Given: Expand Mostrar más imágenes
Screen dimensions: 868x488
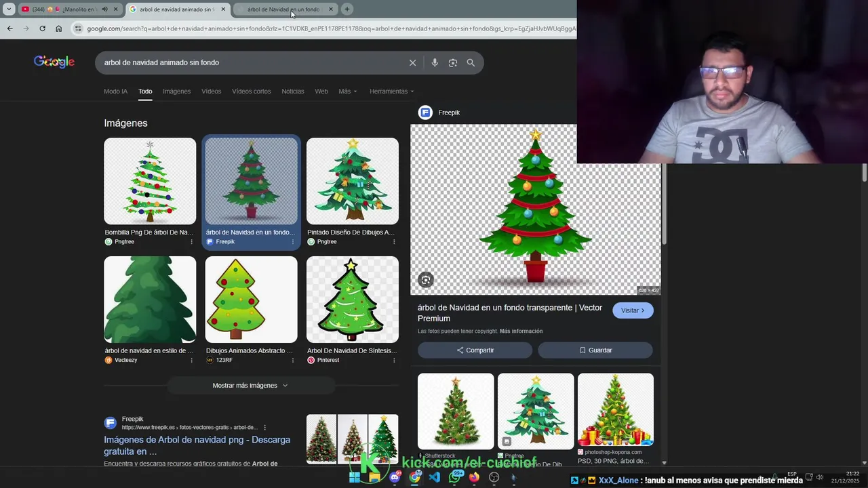Looking at the screenshot, I should coord(250,386).
